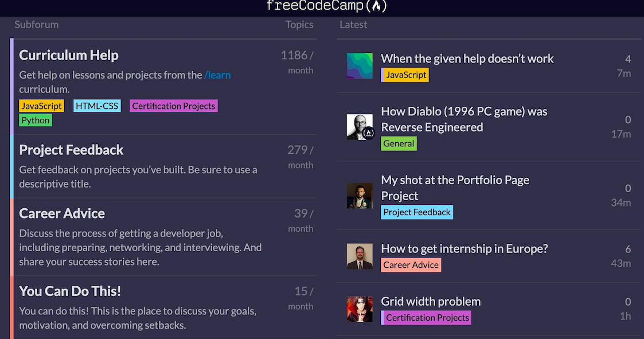This screenshot has height=339, width=644.
Task: Open avatar of 'When the given help doesn't work'
Action: click(x=360, y=66)
